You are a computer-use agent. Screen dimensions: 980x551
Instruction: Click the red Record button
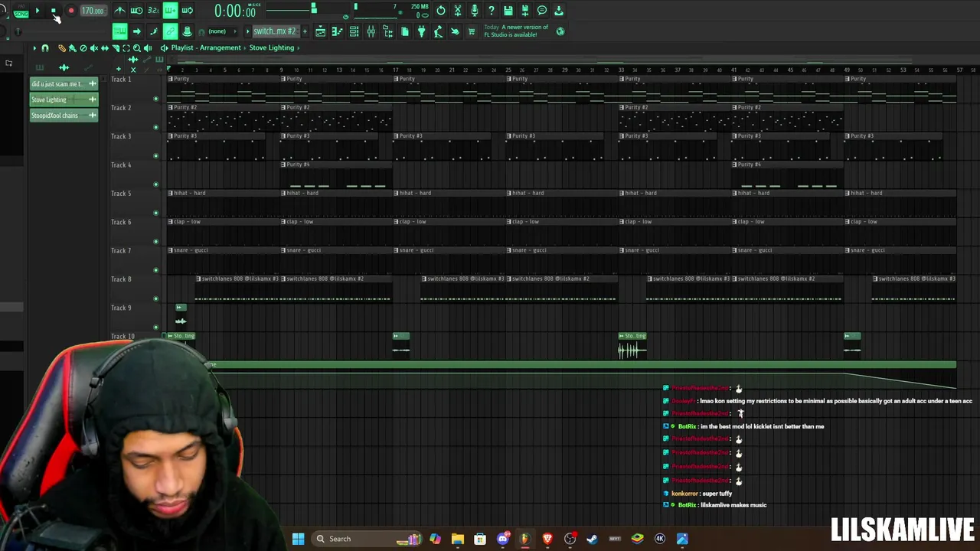click(x=70, y=11)
